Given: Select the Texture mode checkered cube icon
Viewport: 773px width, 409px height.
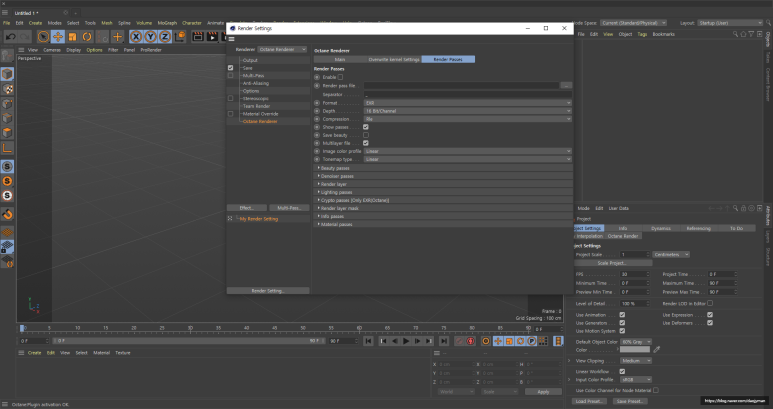Looking at the screenshot, I should [7, 89].
